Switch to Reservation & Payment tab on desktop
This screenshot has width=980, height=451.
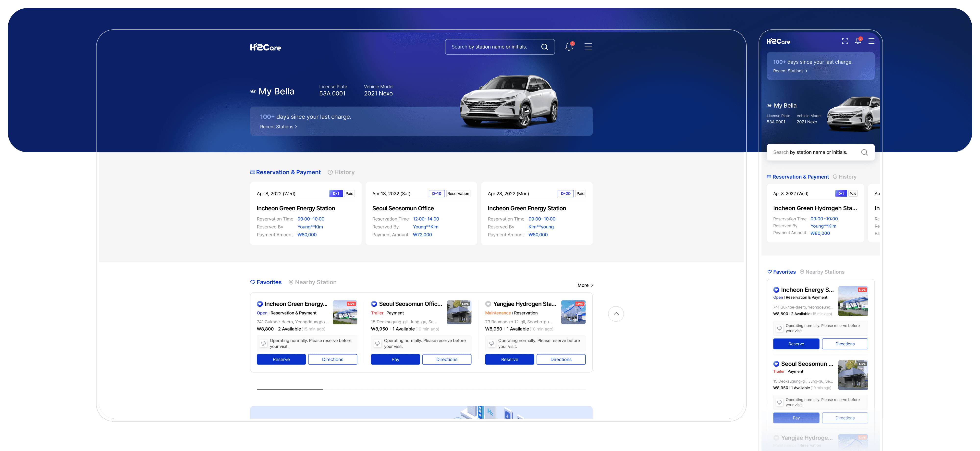(x=285, y=172)
